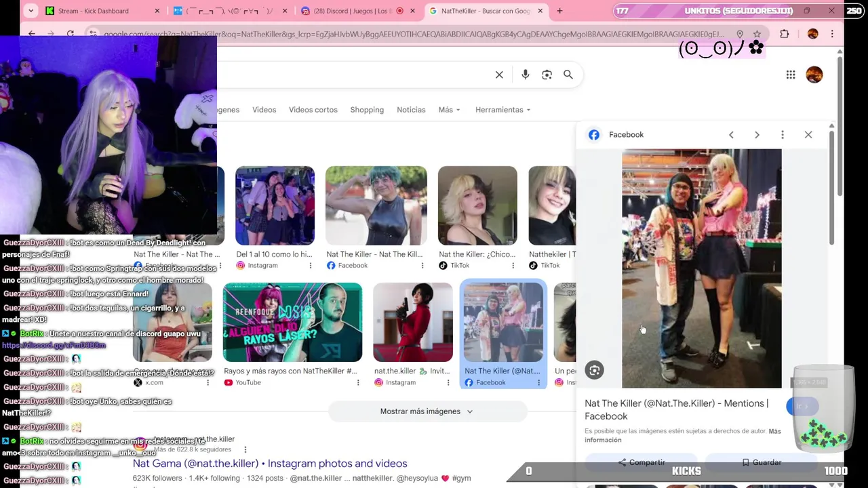Open the 'Nat The Killer (@Nat.The.Killer) - Mentions' title link

(x=676, y=409)
